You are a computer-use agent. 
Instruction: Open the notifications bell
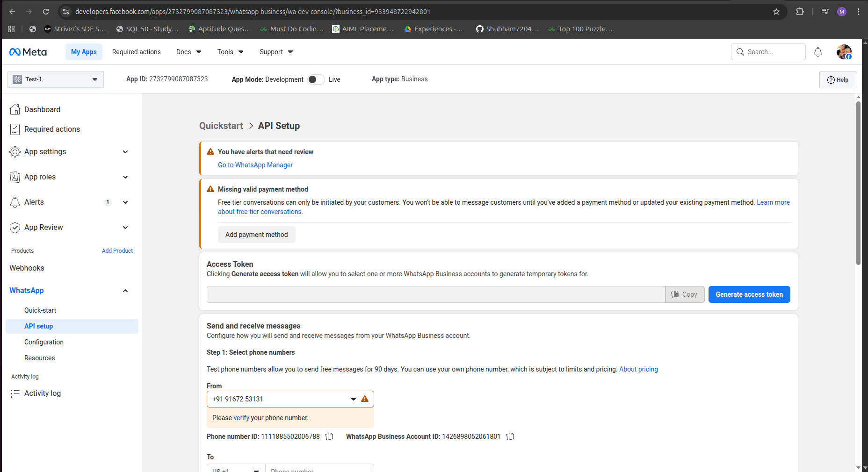pos(818,52)
